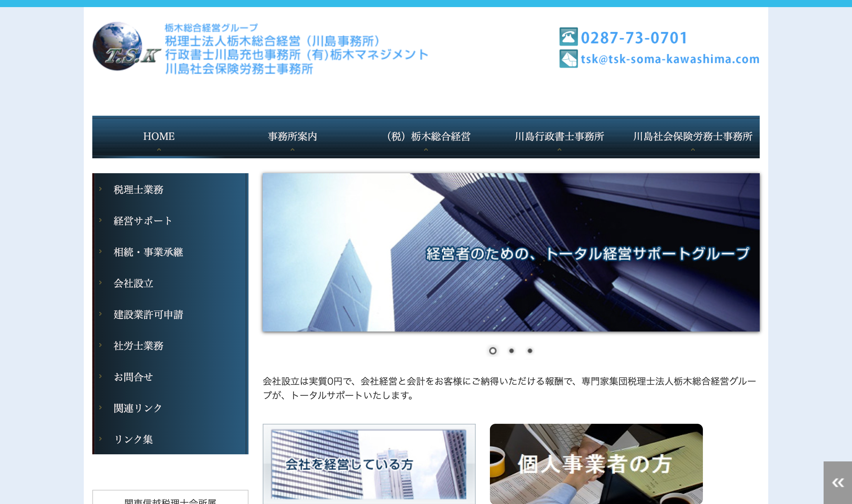This screenshot has width=852, height=504.
Task: Click the 会社を経営している方 banner
Action: coord(369,464)
